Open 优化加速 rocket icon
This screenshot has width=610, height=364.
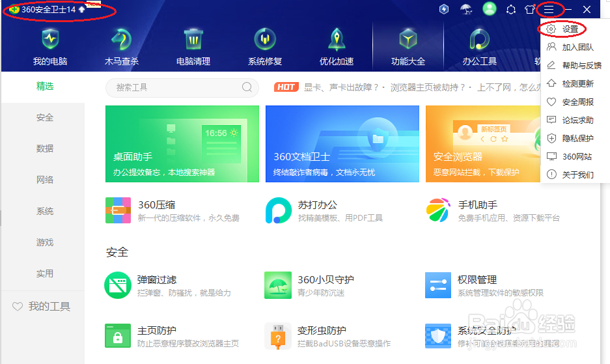point(337,39)
